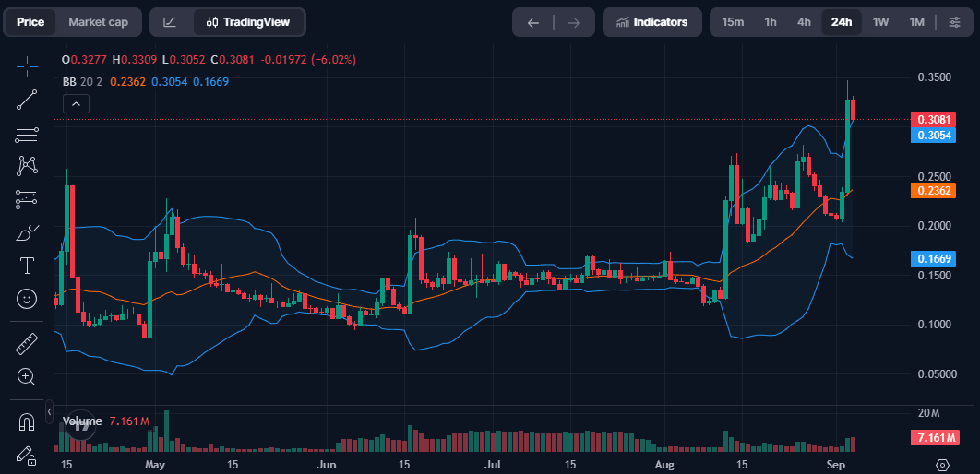Switch to Market cap view
The width and height of the screenshot is (980, 474).
[x=98, y=22]
